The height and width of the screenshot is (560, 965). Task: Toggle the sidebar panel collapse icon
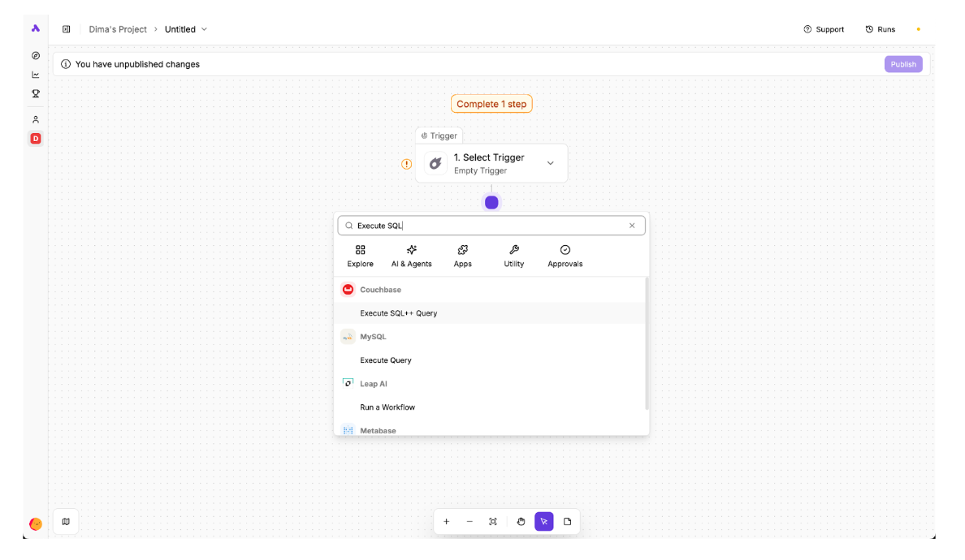click(x=67, y=29)
